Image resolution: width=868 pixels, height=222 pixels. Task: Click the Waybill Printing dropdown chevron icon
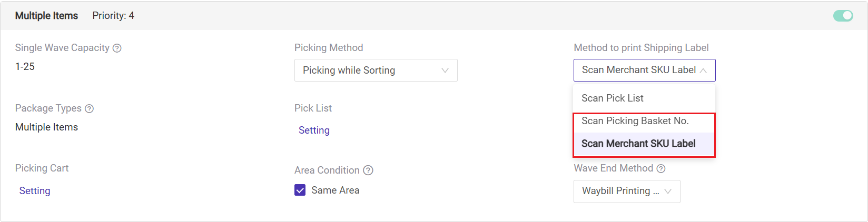[668, 191]
